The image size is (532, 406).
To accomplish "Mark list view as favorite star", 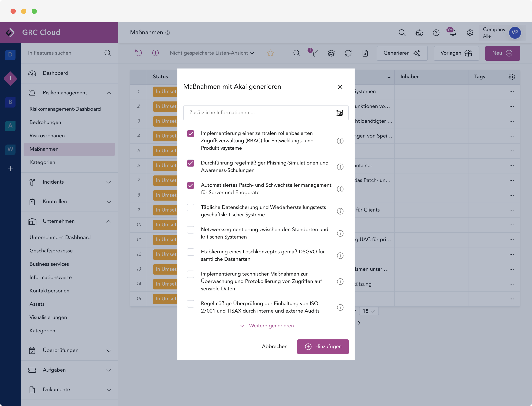I will coord(270,53).
